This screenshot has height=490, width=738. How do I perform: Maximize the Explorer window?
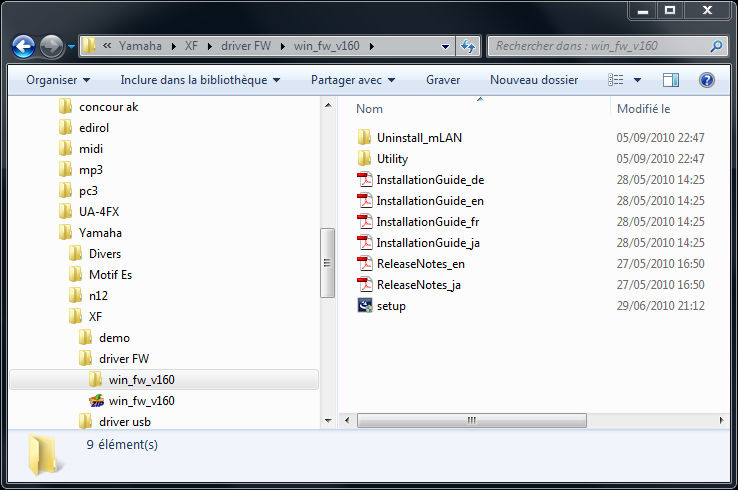670,10
